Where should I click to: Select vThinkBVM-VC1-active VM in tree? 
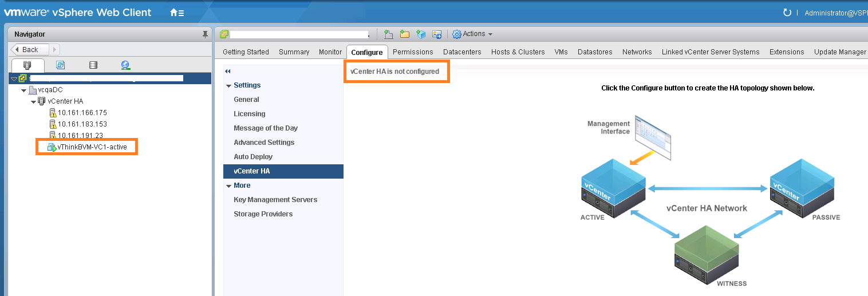click(92, 147)
